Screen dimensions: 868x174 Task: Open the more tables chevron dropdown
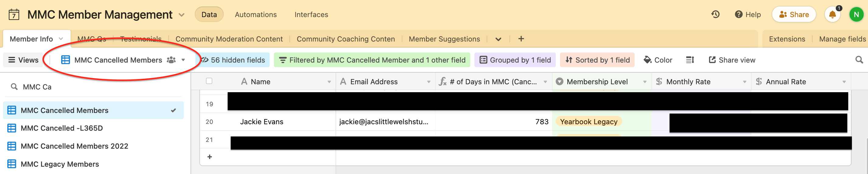click(498, 39)
